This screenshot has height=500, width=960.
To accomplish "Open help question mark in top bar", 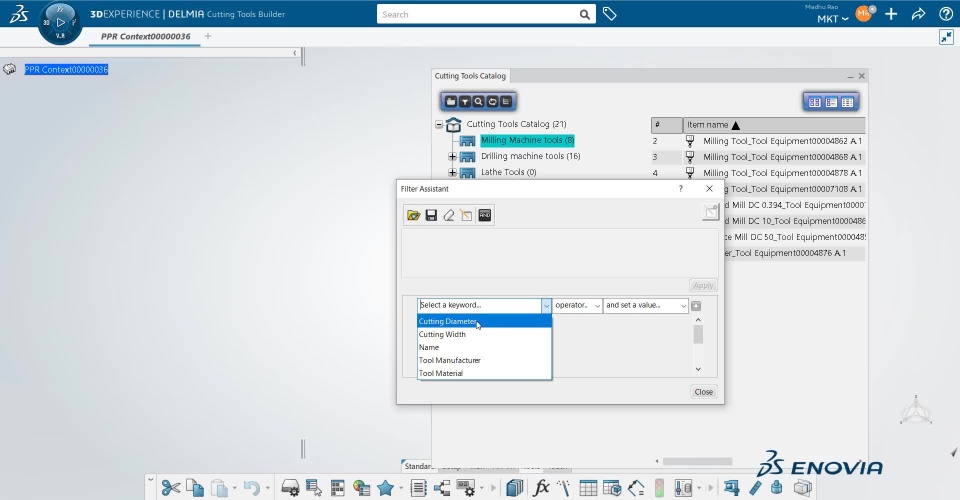I will click(x=945, y=15).
